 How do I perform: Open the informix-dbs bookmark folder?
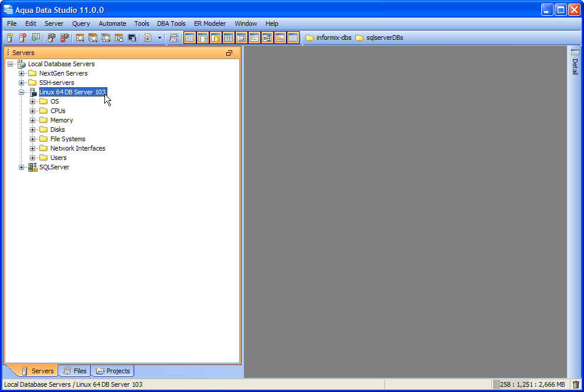[328, 38]
